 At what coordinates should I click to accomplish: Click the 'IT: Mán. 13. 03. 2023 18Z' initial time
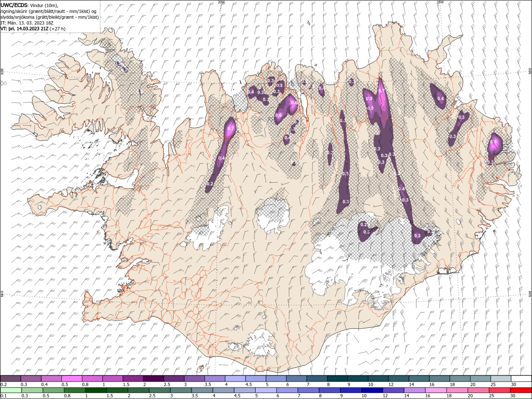click(x=27, y=23)
